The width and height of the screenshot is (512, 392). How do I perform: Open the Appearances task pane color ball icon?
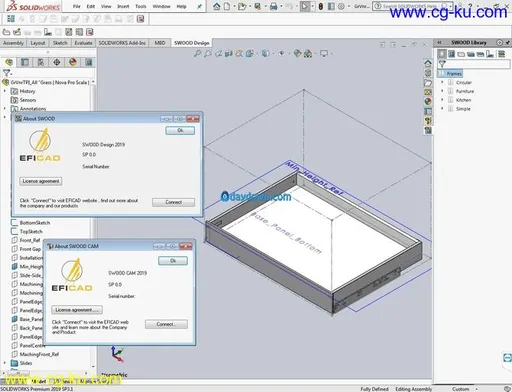click(x=428, y=101)
